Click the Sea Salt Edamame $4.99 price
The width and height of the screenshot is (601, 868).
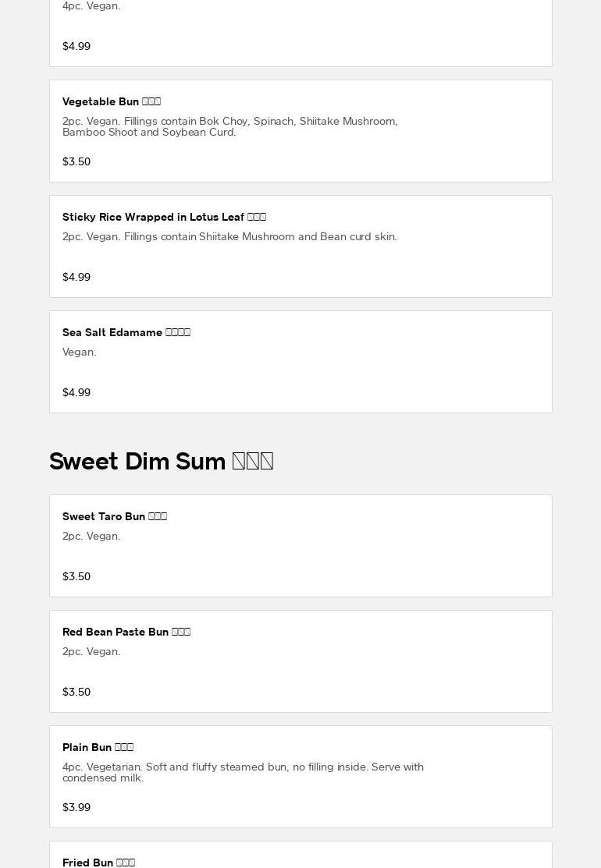(x=76, y=392)
